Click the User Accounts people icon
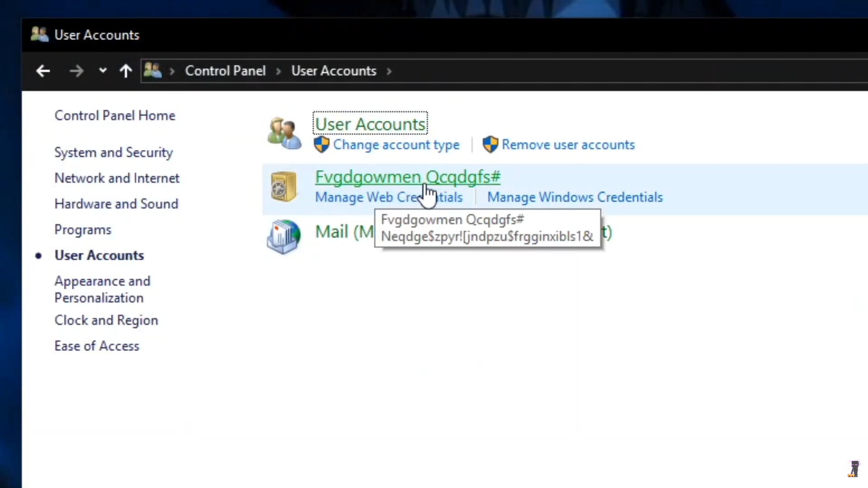This screenshot has height=488, width=868. (x=284, y=133)
